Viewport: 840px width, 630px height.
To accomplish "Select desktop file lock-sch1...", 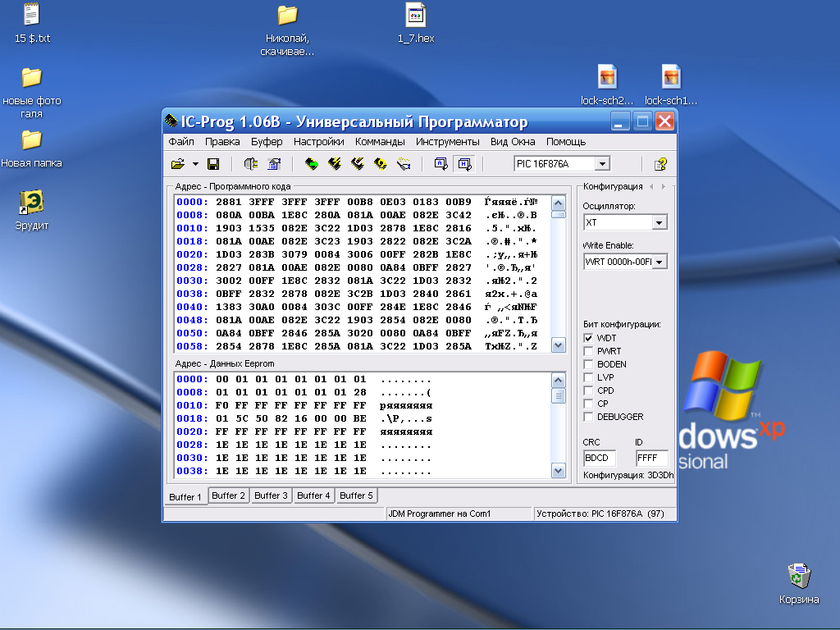I will tap(671, 84).
